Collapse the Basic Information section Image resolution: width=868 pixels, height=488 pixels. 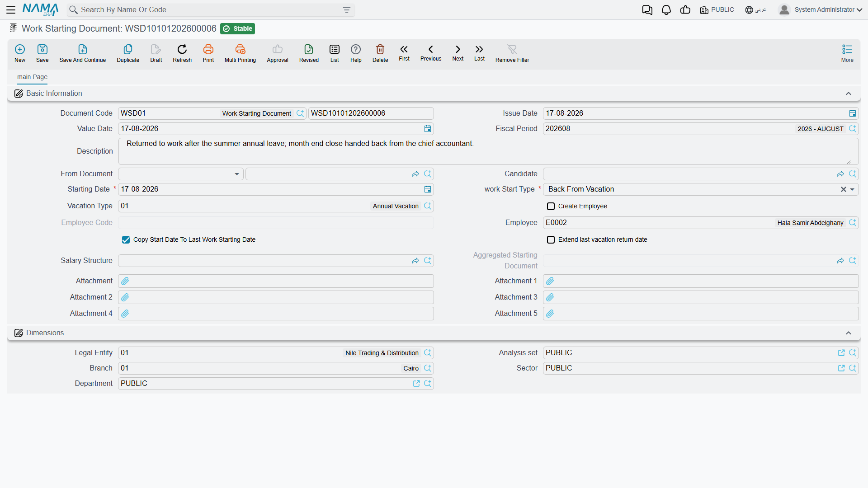tap(849, 94)
